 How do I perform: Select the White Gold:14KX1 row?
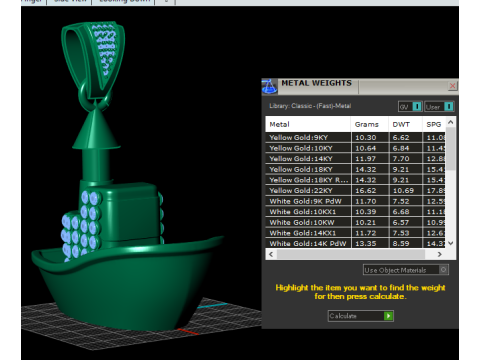coord(355,233)
